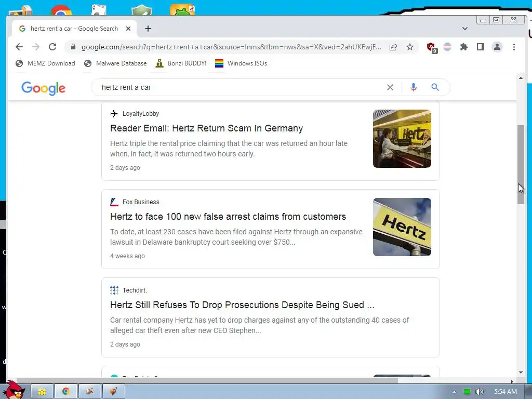Click the Google logo
The height and width of the screenshot is (399, 532).
pyautogui.click(x=43, y=88)
